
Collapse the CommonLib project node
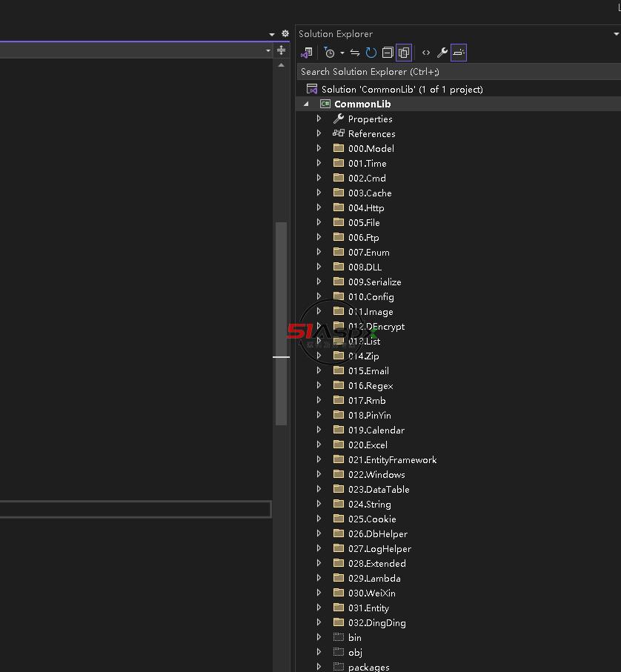[x=307, y=104]
